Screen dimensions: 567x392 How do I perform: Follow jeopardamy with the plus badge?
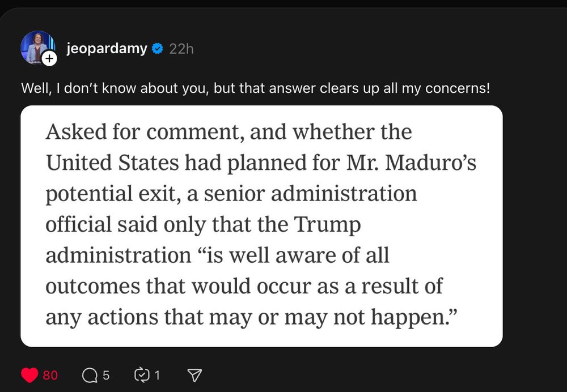(49, 58)
